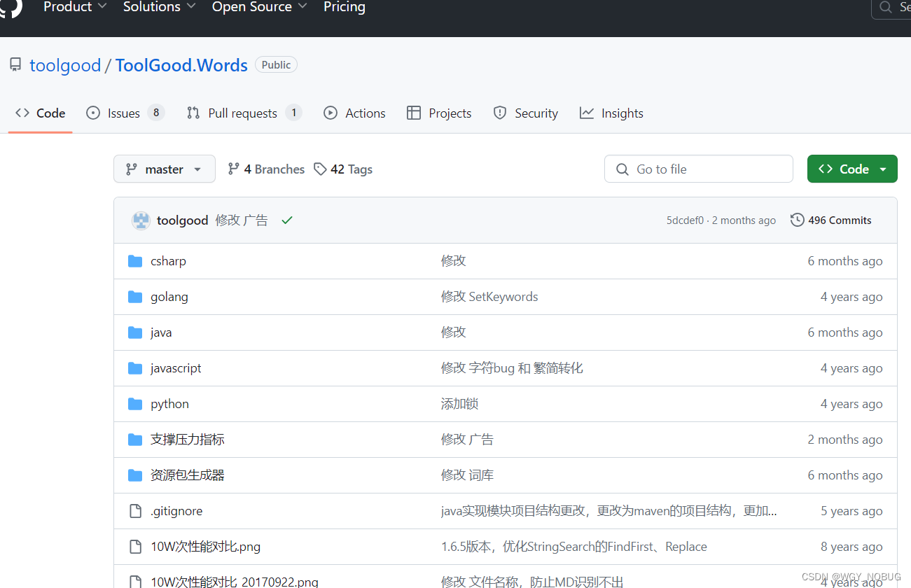Click the branch icon beside 4 Branches

(234, 169)
